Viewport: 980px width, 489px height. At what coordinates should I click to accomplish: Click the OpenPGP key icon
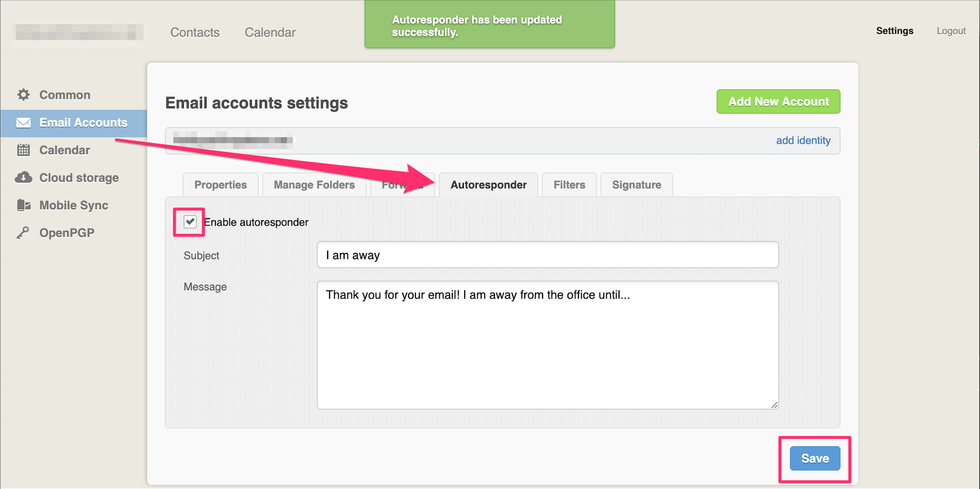click(x=23, y=233)
